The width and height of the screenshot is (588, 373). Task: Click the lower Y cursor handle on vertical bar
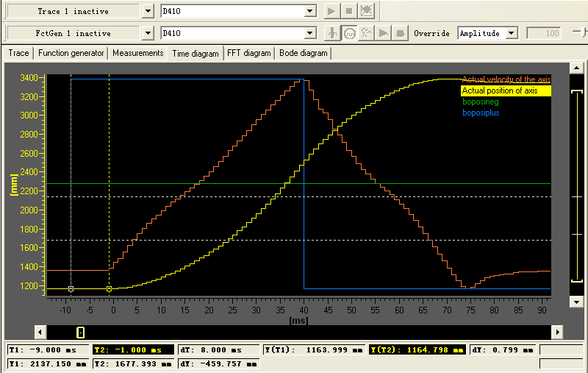pos(577,234)
